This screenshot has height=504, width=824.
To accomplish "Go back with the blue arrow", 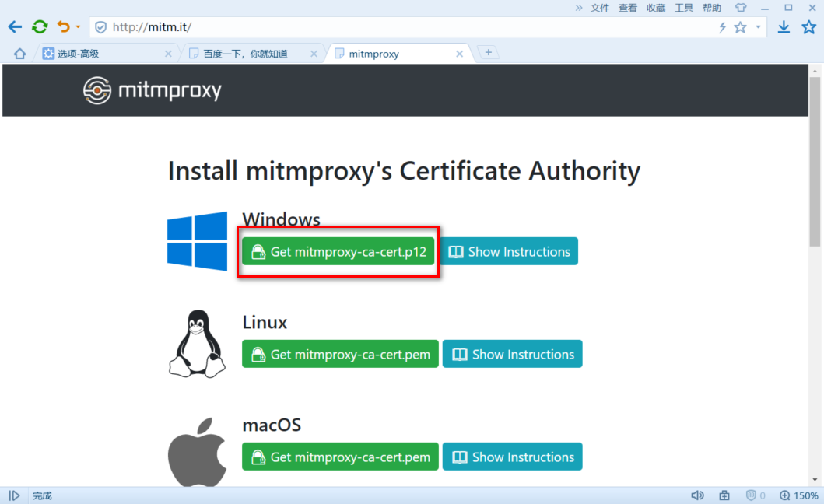I will [x=15, y=26].
